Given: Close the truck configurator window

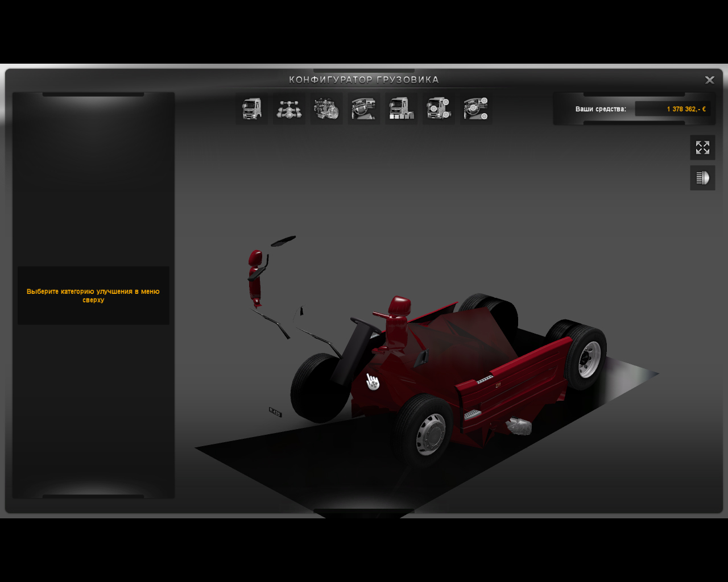Looking at the screenshot, I should (x=709, y=80).
